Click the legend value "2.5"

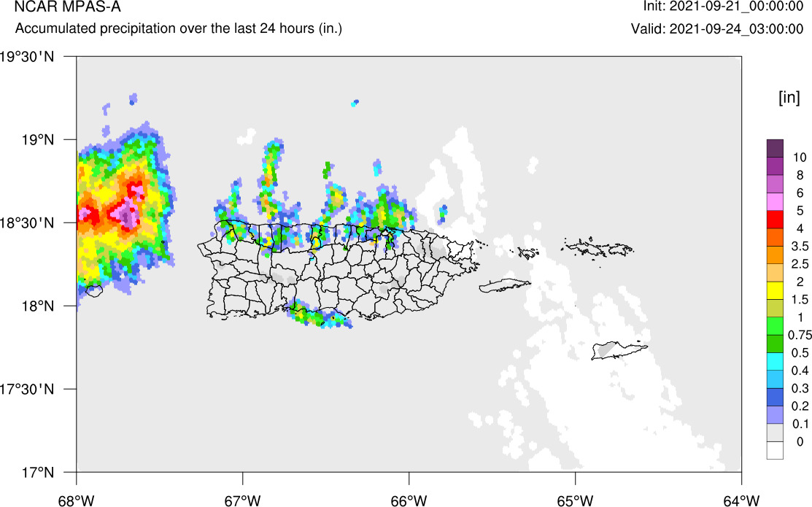800,264
